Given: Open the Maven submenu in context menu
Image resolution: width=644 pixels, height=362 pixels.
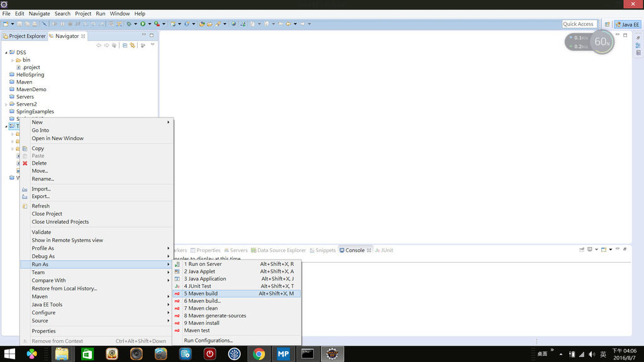Looking at the screenshot, I should [97, 297].
